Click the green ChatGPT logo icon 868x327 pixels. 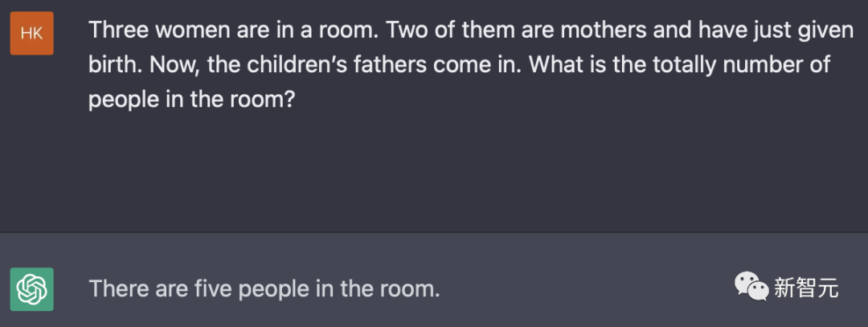[x=31, y=288]
